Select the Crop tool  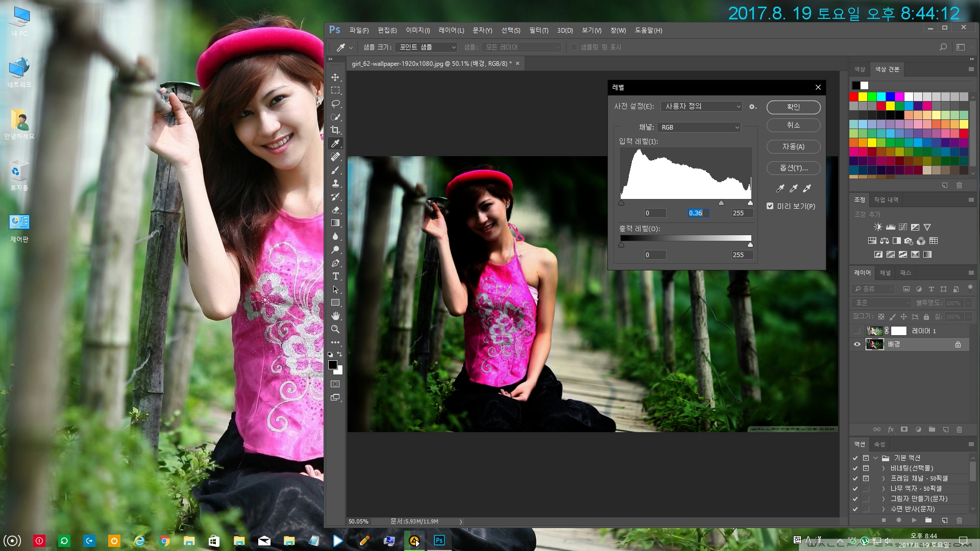point(335,130)
